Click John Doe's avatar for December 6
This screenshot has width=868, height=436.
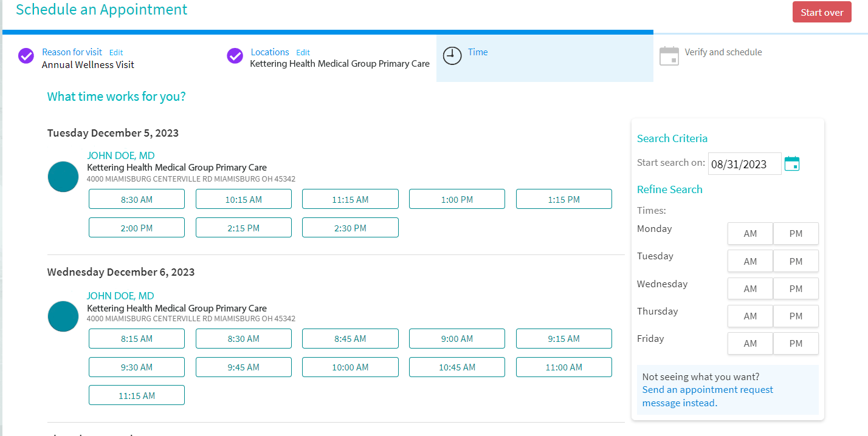(x=63, y=316)
